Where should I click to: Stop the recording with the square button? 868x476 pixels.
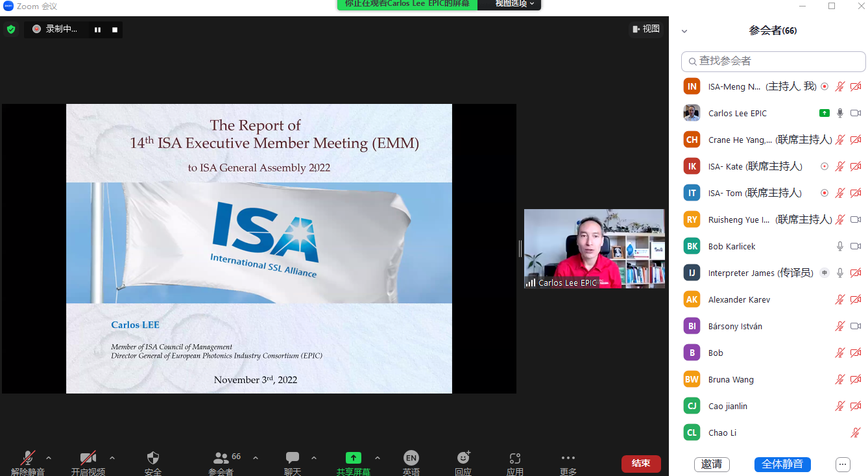115,29
